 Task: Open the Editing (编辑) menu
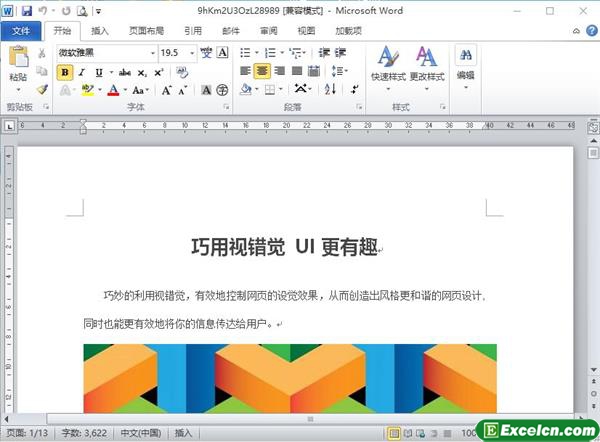point(466,67)
